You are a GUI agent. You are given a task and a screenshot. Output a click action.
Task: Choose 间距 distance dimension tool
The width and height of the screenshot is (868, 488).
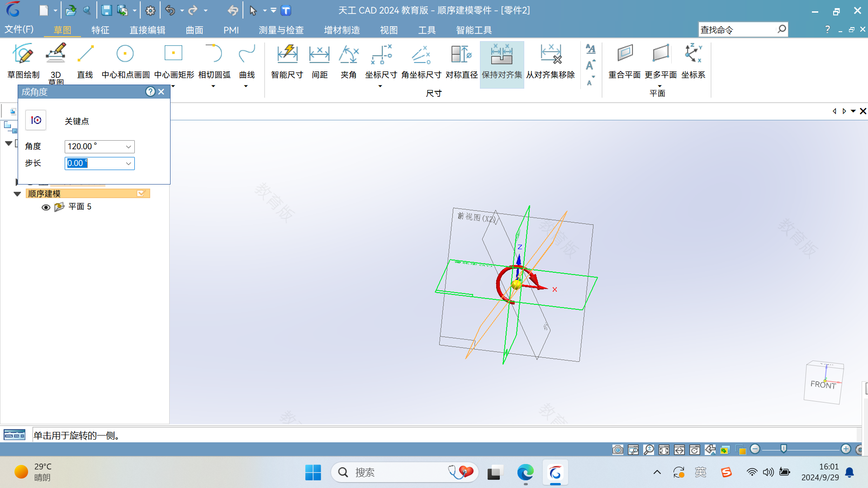point(319,62)
